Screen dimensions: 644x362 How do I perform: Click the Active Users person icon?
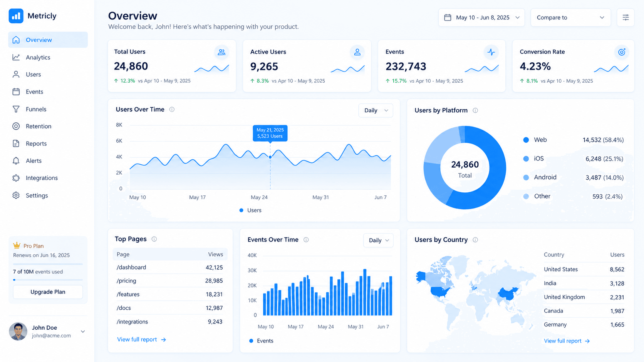[357, 52]
